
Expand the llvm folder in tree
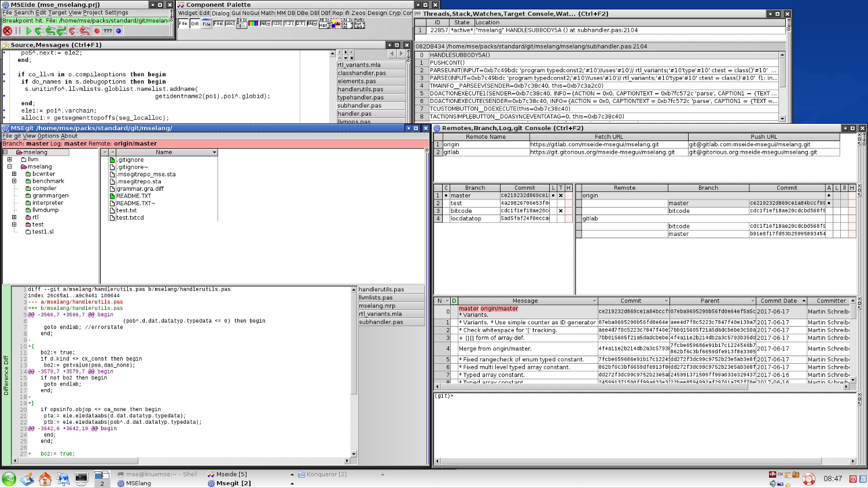[10, 160]
